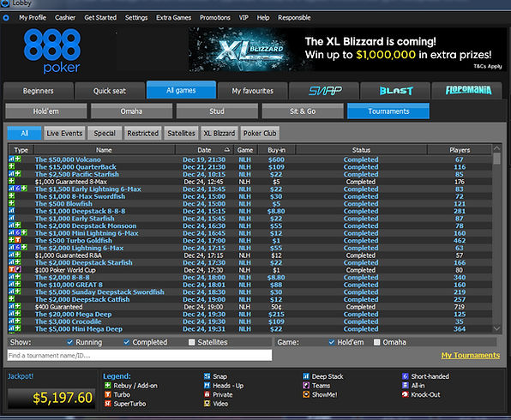
Task: Sort by the Status column header
Action: (x=361, y=150)
